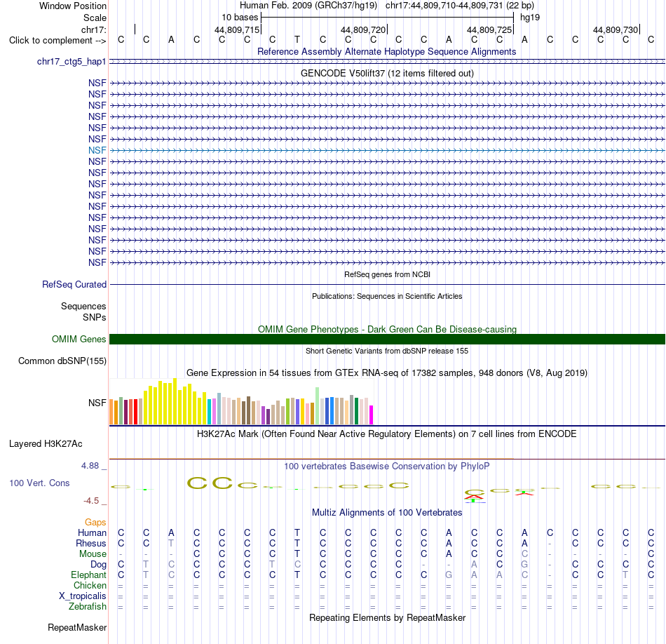The width and height of the screenshot is (666, 644).
Task: Click the 4.88 upper conservation scale value
Action: coord(90,466)
